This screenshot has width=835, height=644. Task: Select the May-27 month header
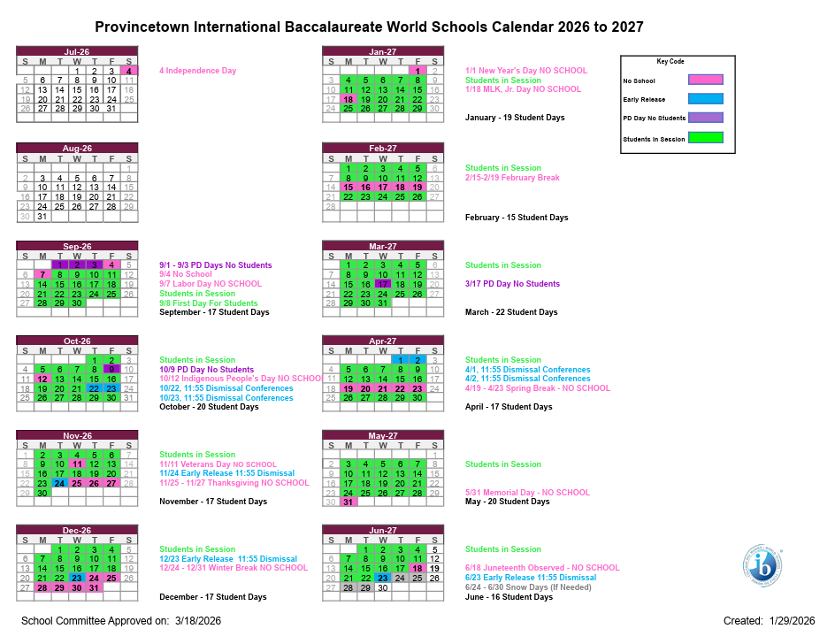point(383,436)
